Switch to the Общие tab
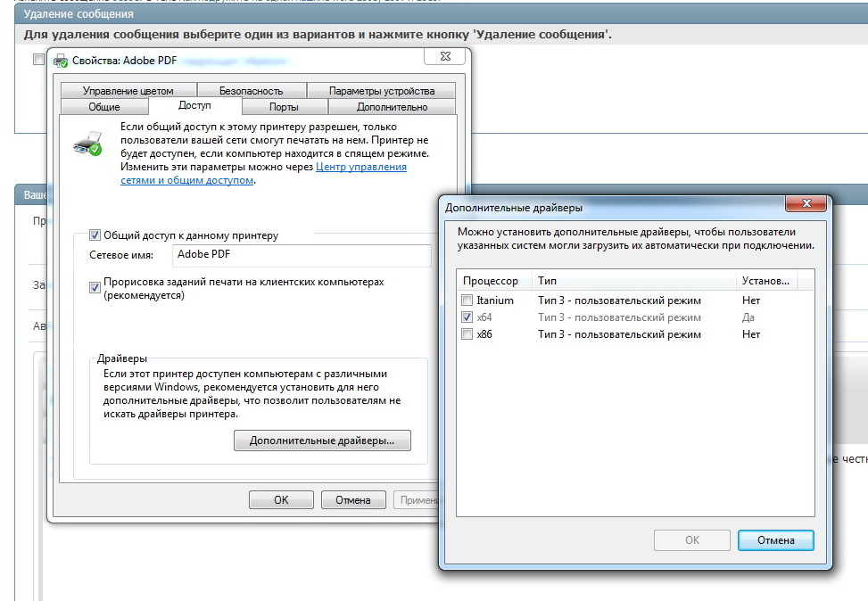This screenshot has width=868, height=601. tap(104, 107)
